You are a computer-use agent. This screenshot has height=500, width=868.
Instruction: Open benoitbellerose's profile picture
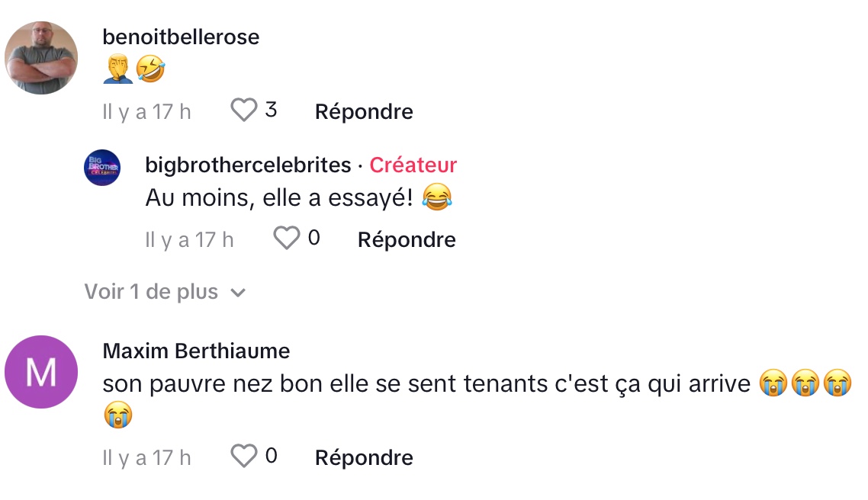(x=41, y=58)
